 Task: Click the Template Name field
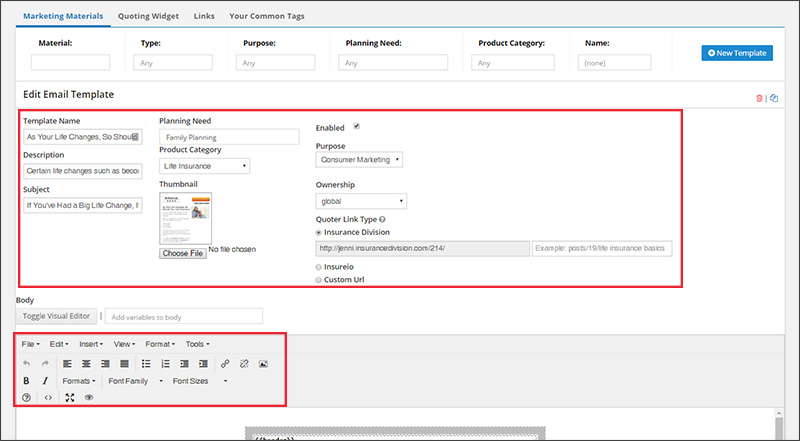[x=83, y=137]
